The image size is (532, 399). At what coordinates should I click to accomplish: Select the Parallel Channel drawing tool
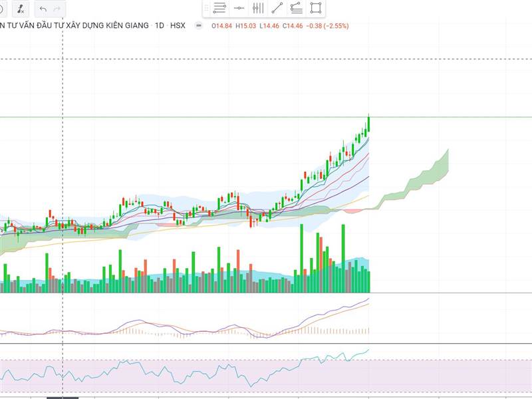pyautogui.click(x=297, y=8)
